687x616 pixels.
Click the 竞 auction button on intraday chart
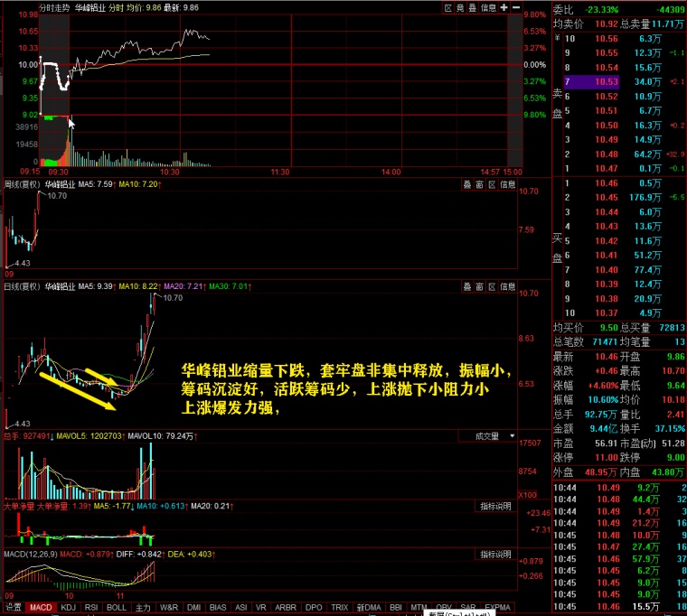click(460, 7)
